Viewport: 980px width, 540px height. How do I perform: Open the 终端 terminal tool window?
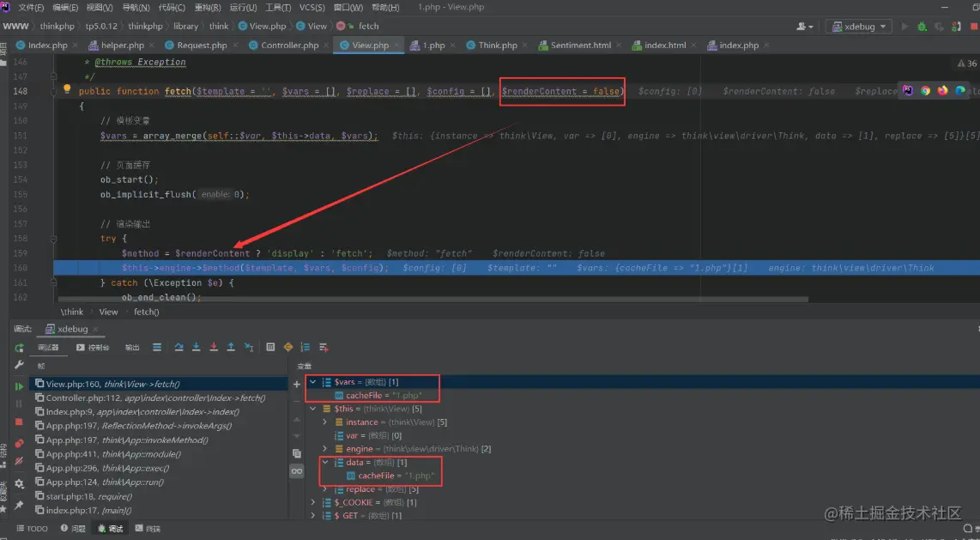point(148,529)
